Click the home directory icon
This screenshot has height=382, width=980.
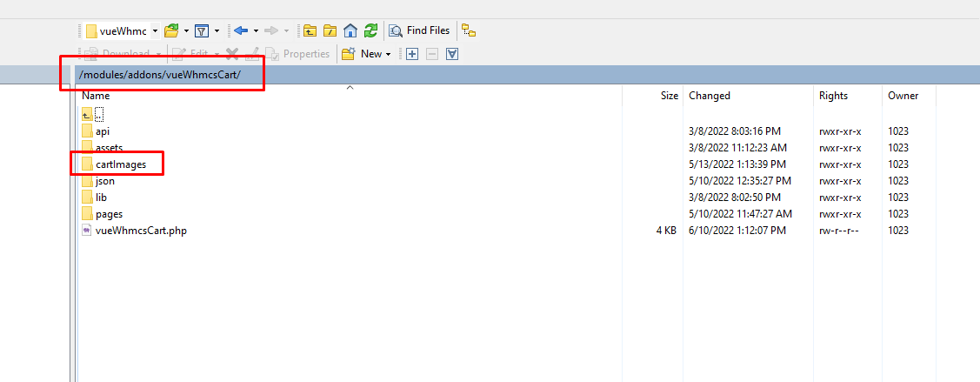point(350,30)
